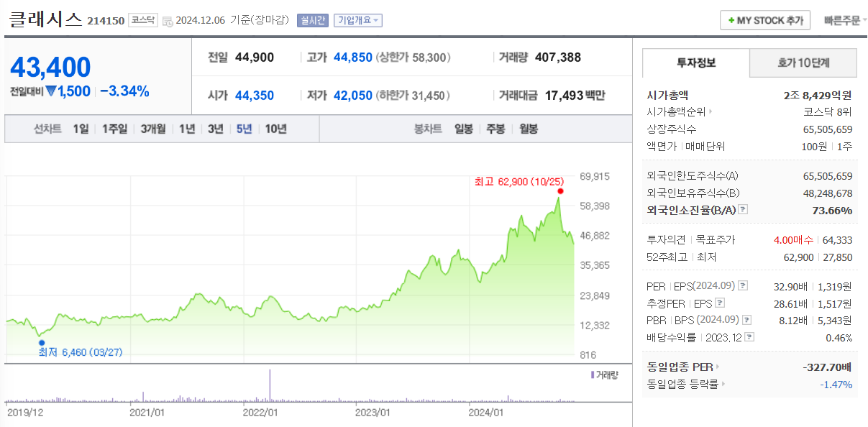The image size is (868, 427).
Task: Click the change rate -3.34%
Action: pos(124,91)
